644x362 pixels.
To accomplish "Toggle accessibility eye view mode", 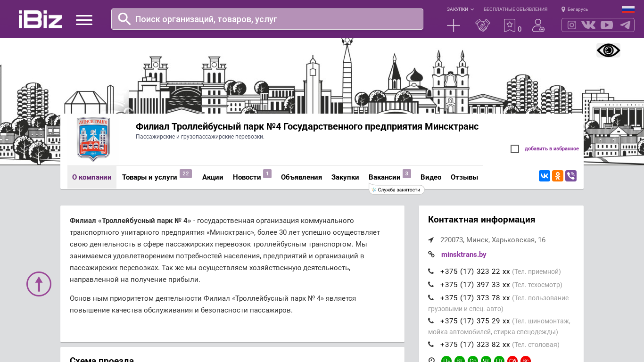I will point(608,50).
